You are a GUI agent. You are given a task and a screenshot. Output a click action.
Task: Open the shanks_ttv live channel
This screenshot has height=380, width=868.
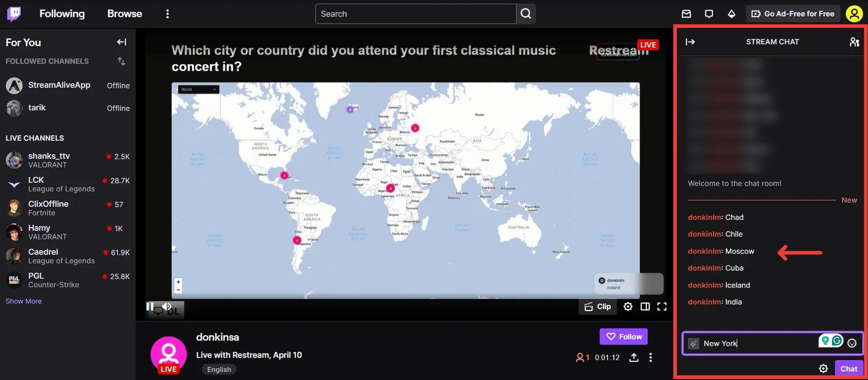[68, 160]
